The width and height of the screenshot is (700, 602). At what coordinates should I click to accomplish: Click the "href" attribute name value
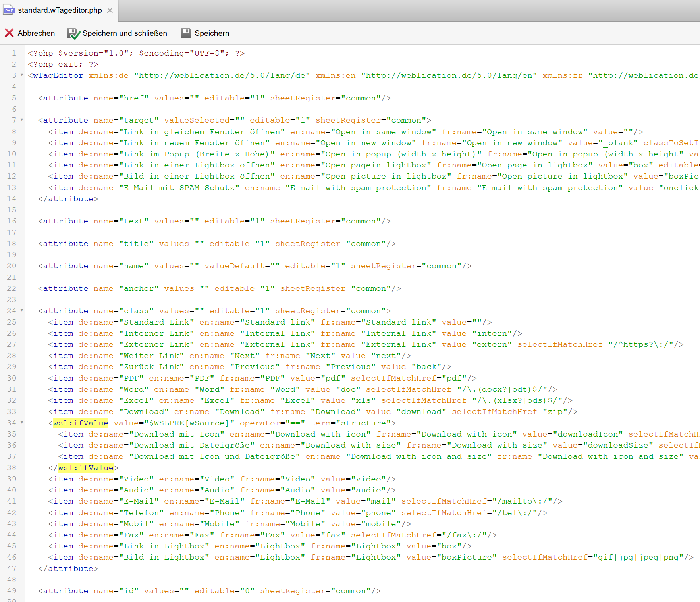click(134, 98)
